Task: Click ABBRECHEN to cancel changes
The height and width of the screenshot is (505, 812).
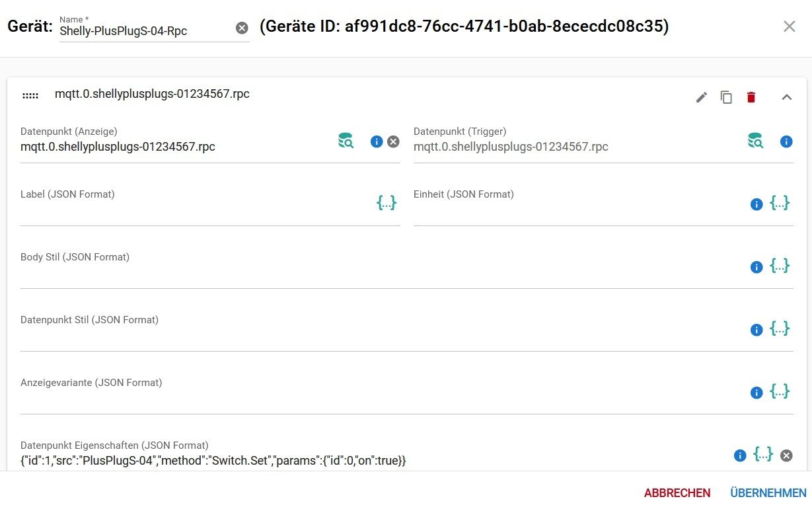Action: tap(677, 493)
